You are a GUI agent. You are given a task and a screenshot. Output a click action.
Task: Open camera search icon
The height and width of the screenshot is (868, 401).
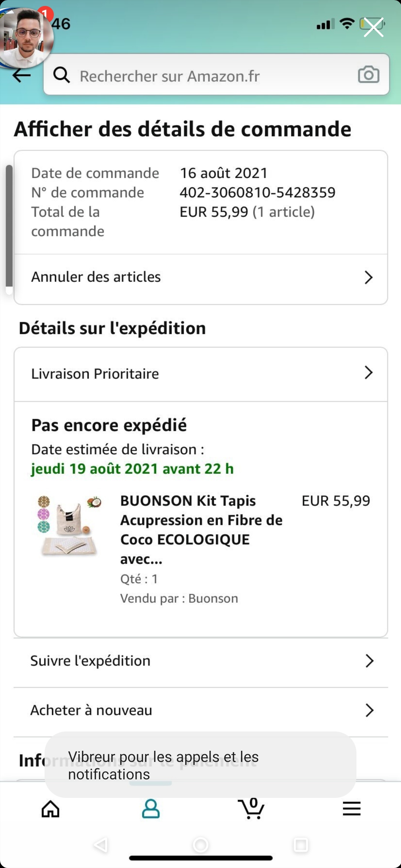coord(368,75)
